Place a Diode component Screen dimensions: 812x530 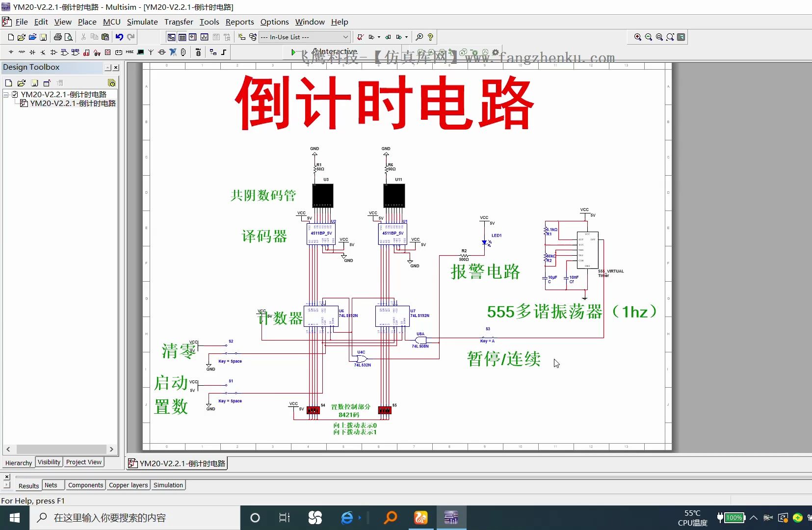[32, 52]
